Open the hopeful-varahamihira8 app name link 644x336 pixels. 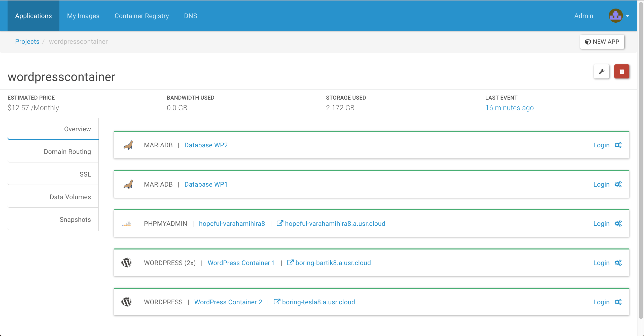coord(232,224)
